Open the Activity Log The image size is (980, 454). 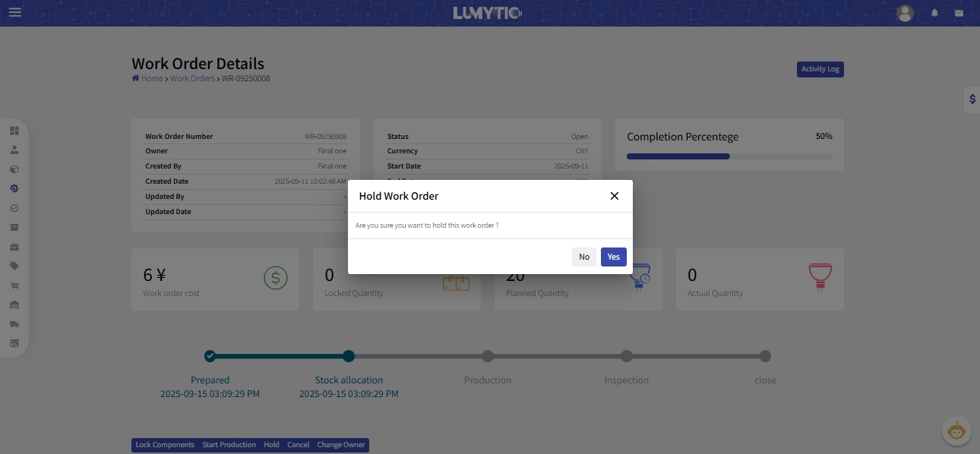click(820, 69)
